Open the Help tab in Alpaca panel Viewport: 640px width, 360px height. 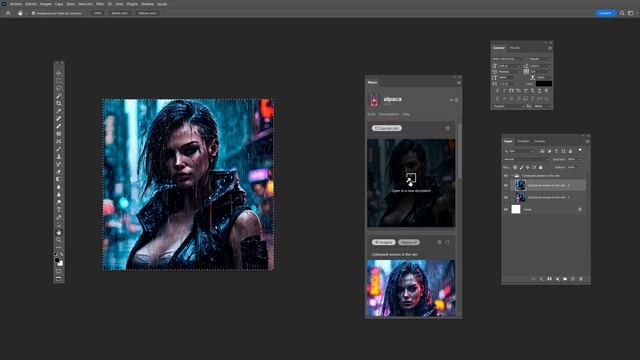tap(406, 114)
